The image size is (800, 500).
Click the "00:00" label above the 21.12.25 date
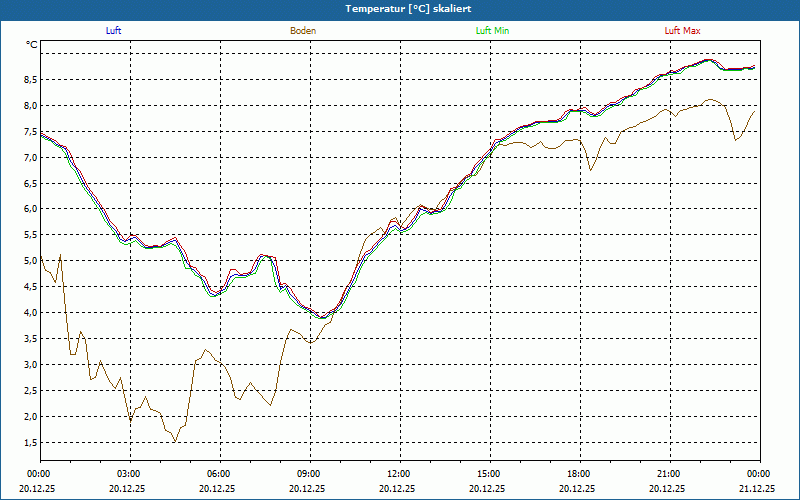[x=759, y=474]
